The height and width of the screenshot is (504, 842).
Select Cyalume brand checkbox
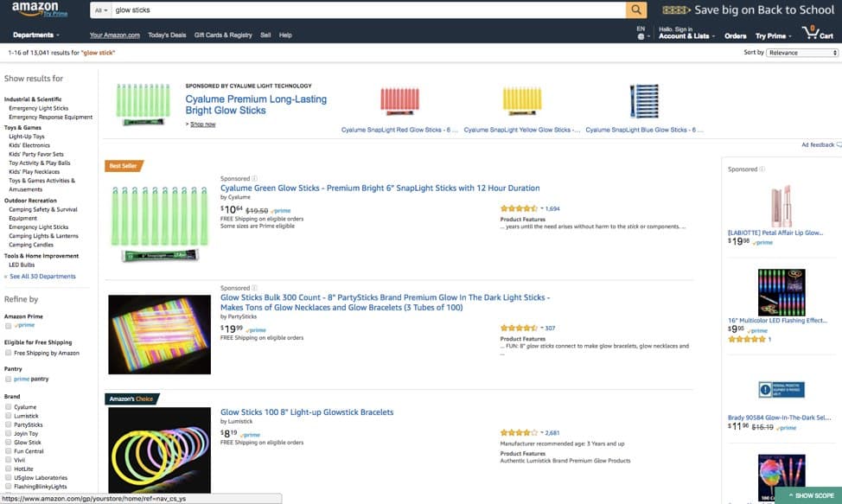(x=8, y=407)
